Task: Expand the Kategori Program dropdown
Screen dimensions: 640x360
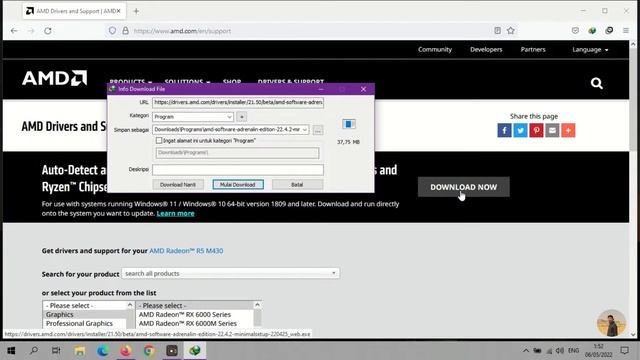Action: click(x=229, y=117)
